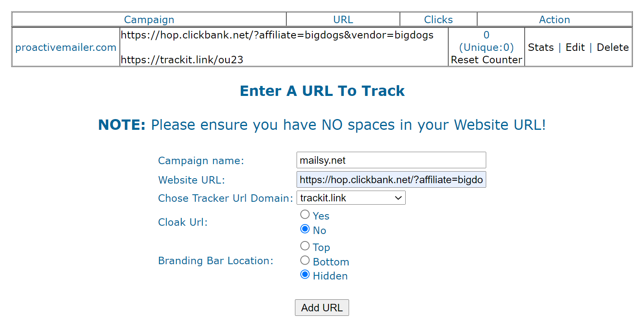The width and height of the screenshot is (644, 320).
Task: Choose Top for Branding Bar Location
Action: [305, 246]
